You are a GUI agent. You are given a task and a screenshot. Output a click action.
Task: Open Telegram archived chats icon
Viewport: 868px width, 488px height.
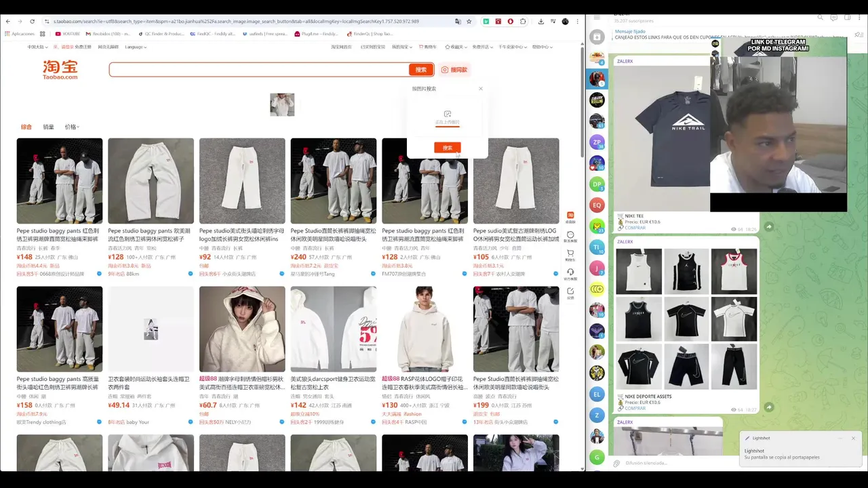click(x=597, y=37)
